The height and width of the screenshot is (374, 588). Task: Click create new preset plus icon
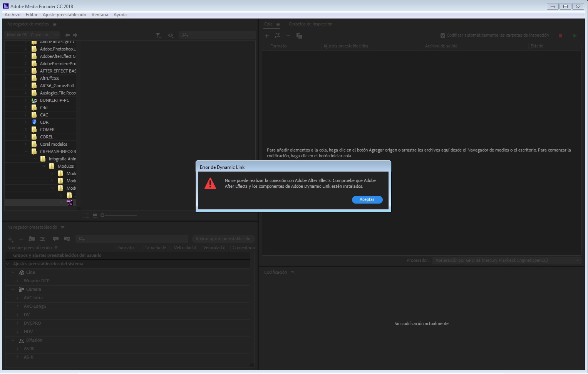pyautogui.click(x=10, y=239)
